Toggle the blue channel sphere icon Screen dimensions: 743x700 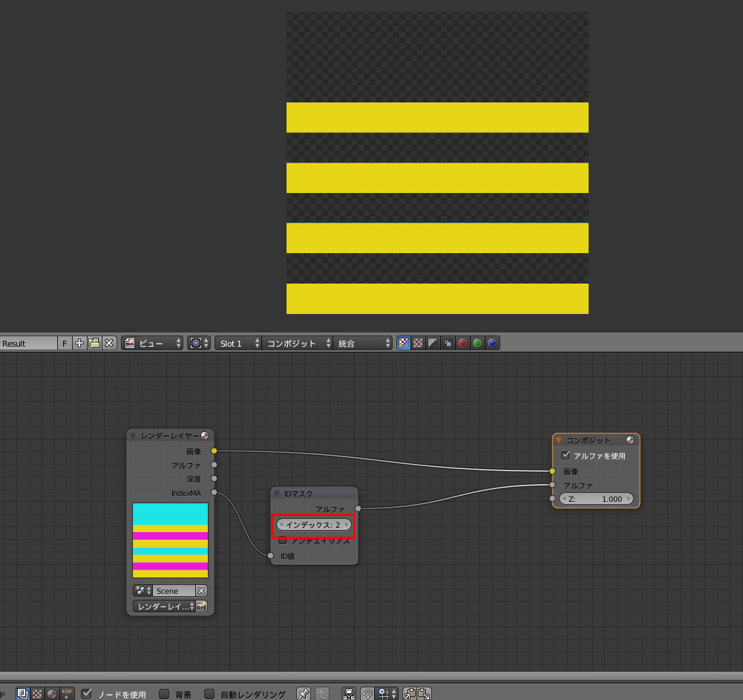click(x=492, y=343)
